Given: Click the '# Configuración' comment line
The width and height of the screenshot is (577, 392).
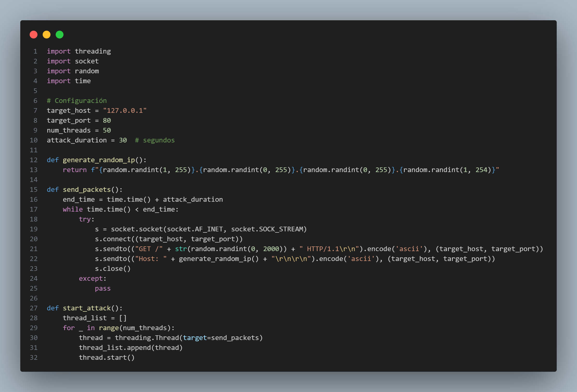Looking at the screenshot, I should click(77, 101).
